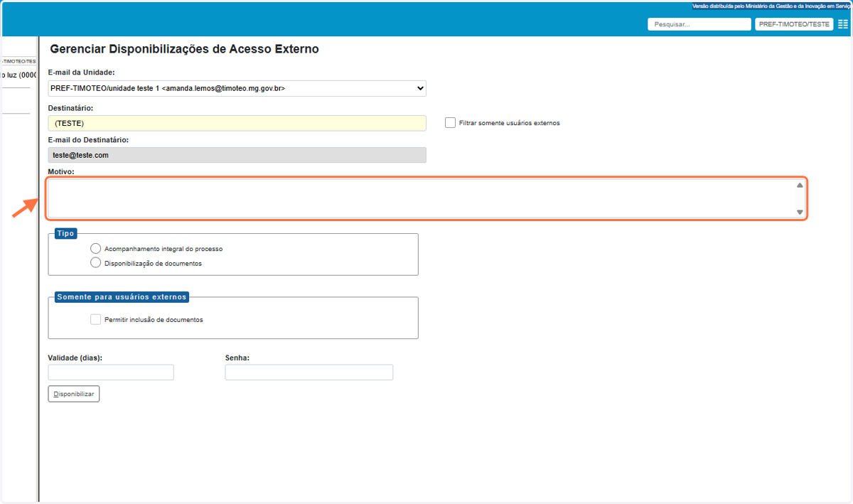Click the Somente para usuários externos label
The image size is (853, 504).
[x=122, y=296]
